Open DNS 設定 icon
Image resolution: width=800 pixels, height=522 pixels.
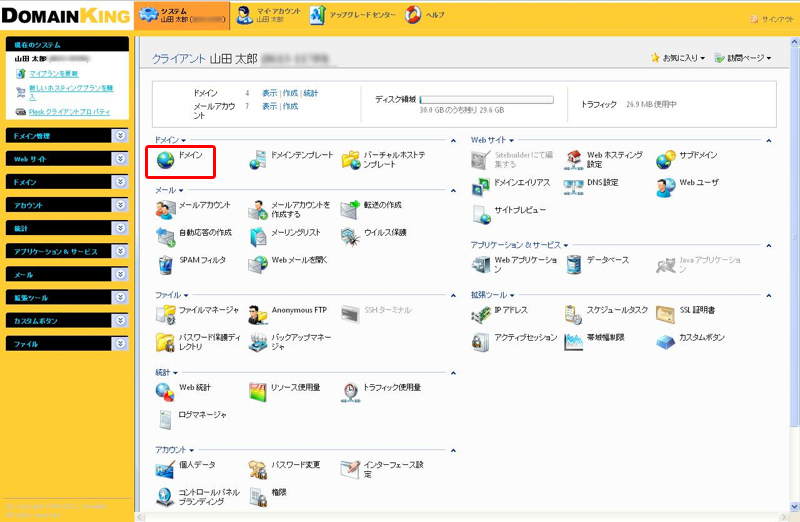coord(573,188)
